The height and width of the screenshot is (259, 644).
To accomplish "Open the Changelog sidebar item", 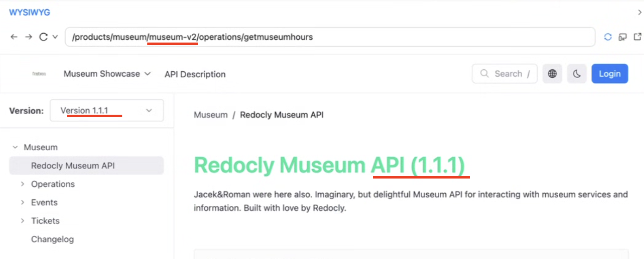I will [x=52, y=239].
